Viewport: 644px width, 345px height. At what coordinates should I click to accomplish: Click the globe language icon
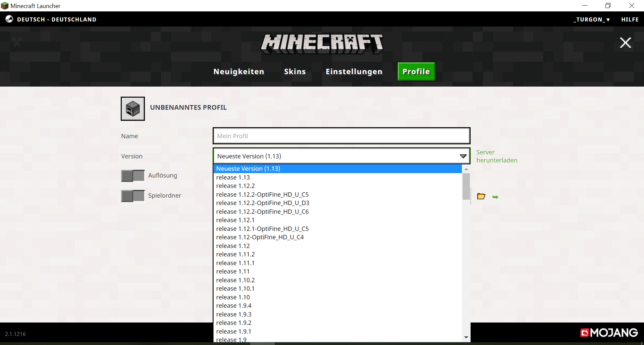tap(9, 19)
